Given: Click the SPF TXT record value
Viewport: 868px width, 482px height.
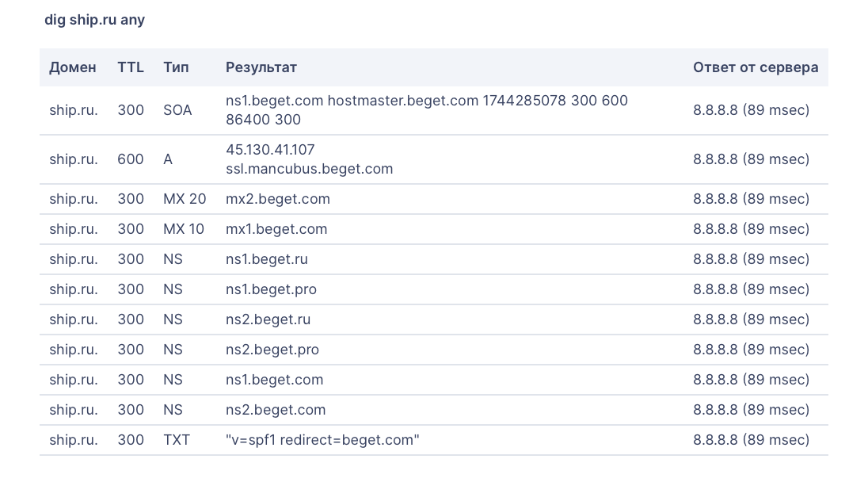Looking at the screenshot, I should point(322,440).
